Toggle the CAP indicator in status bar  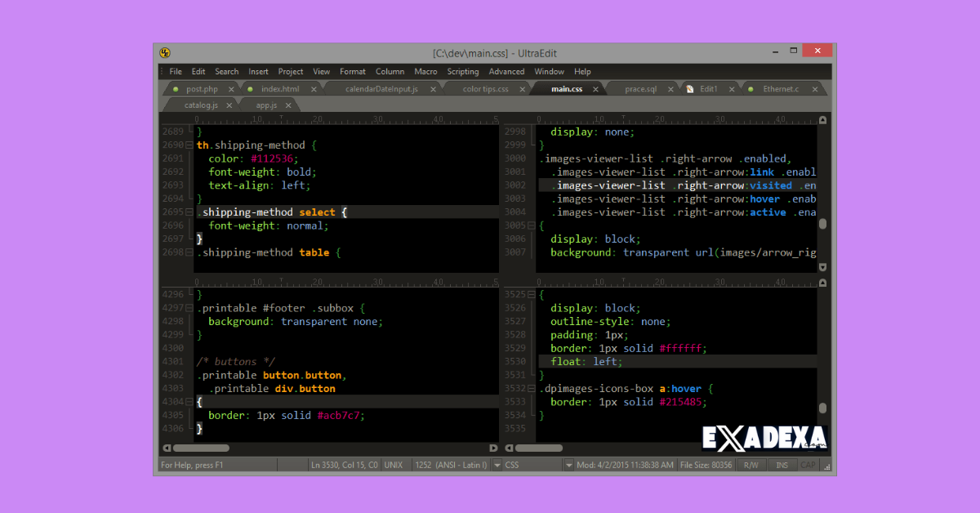[807, 465]
